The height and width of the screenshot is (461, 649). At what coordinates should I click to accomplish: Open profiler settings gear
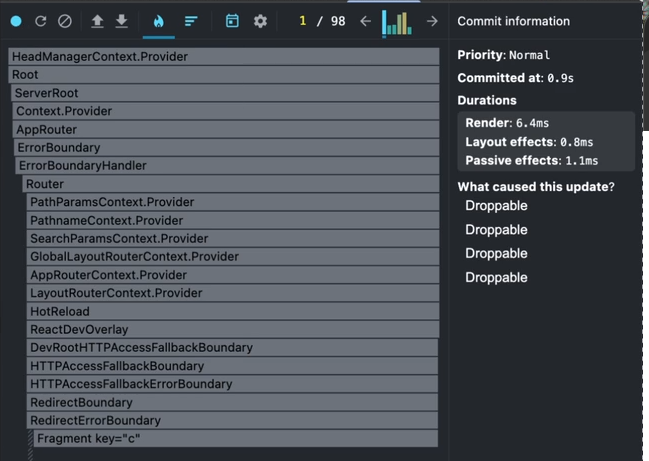click(260, 21)
